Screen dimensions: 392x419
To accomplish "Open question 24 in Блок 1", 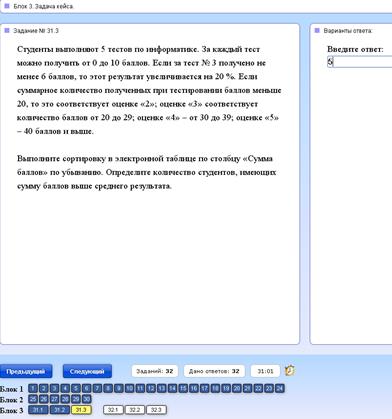I will pyautogui.click(x=279, y=388).
